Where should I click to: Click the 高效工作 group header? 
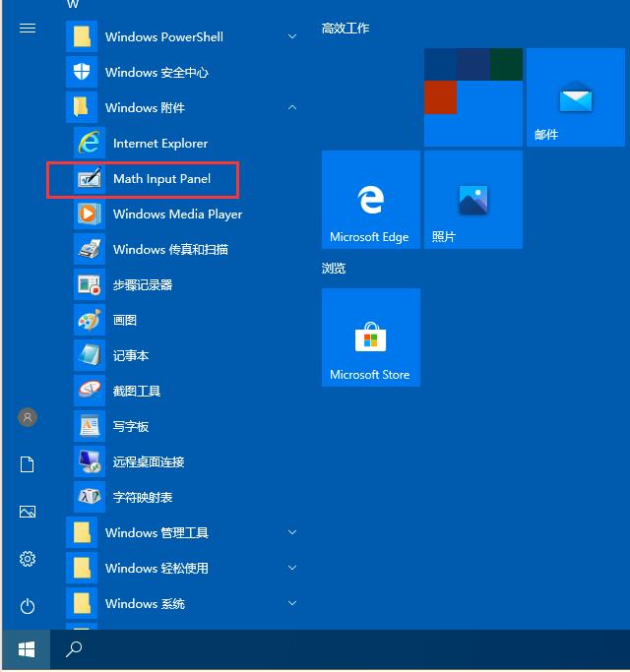[346, 29]
